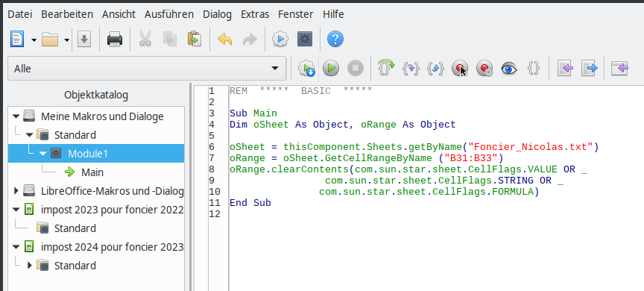Place cursor on 'End Sub' line
Viewport: 644px width, 291px height.
click(250, 203)
